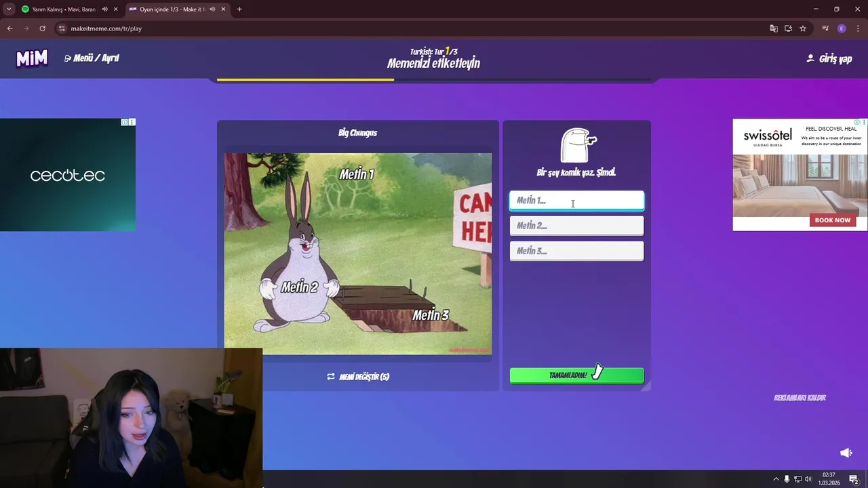
Task: Mute audio on the Spotify tab
Action: pos(104,9)
